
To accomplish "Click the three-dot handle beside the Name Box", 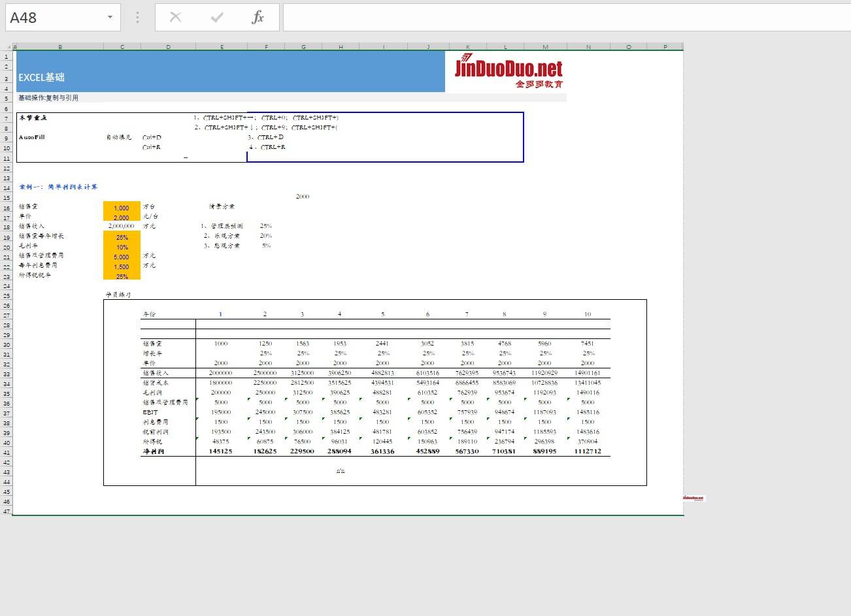I will 137,18.
